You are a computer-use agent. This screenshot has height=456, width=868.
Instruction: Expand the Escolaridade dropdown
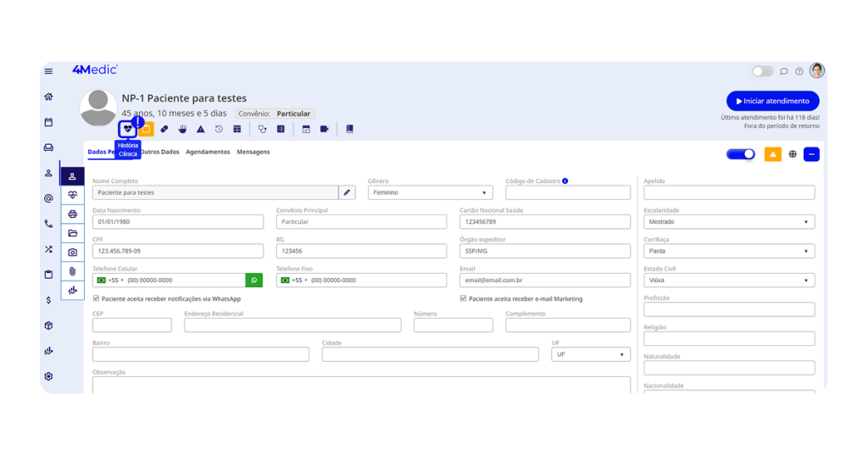(x=728, y=222)
